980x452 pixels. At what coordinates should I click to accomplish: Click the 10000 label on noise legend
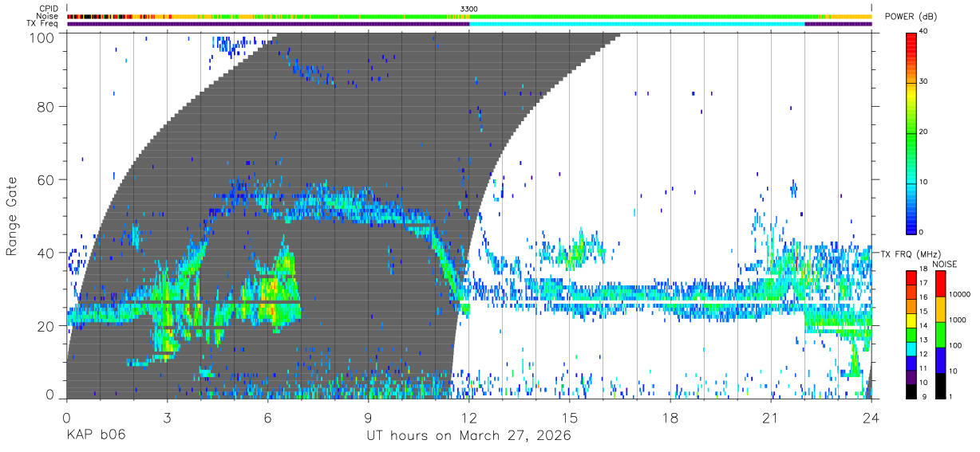[959, 293]
